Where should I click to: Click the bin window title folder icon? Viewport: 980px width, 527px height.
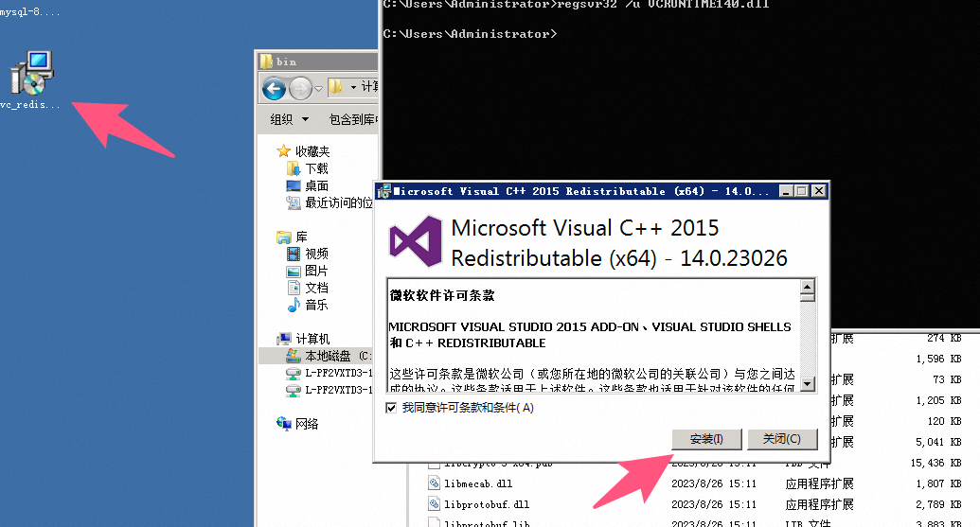pos(266,61)
